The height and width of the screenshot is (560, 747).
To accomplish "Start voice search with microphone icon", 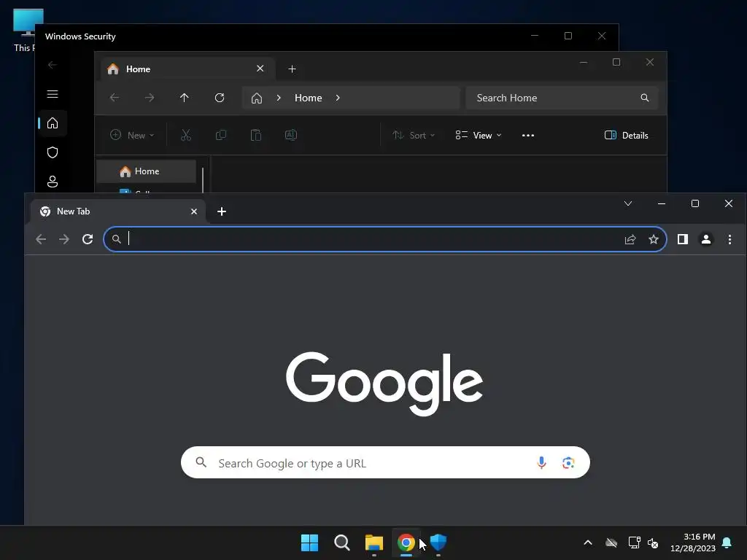I will (541, 462).
